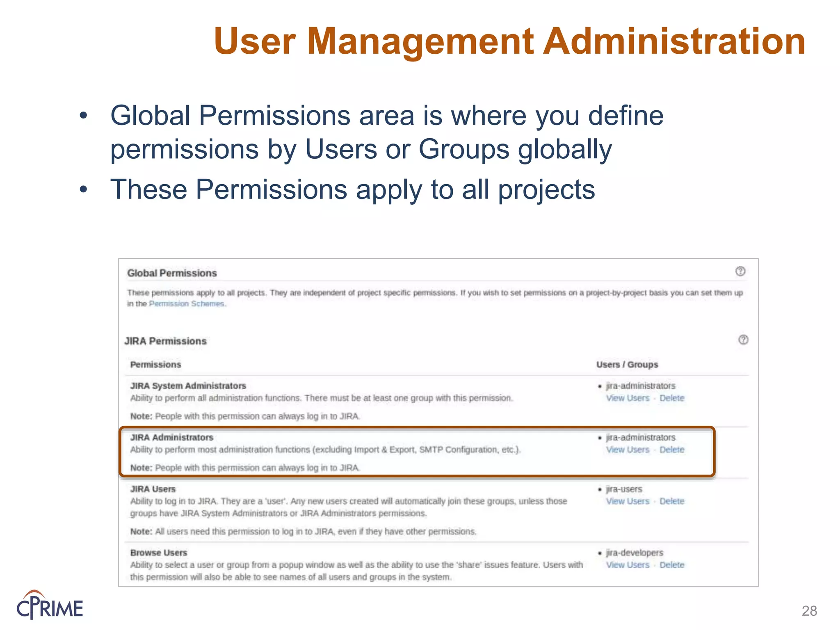Click the Global Permissions heading

(x=172, y=273)
